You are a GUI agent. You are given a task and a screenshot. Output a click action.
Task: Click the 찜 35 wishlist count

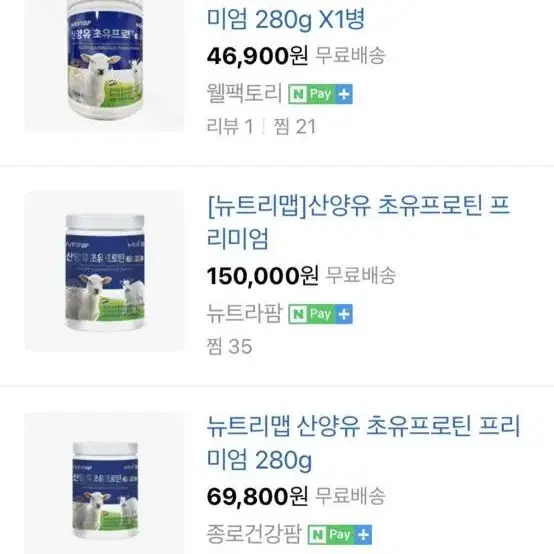coord(230,347)
